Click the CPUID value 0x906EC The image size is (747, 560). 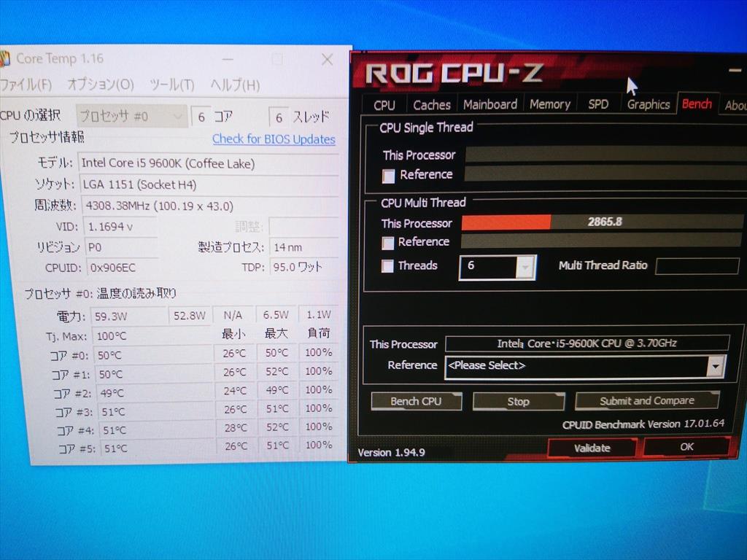tap(123, 268)
